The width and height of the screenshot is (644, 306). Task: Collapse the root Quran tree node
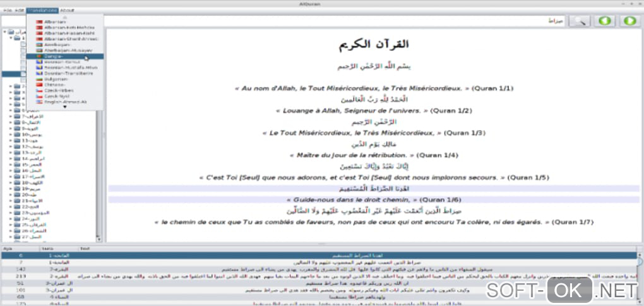pos(4,32)
